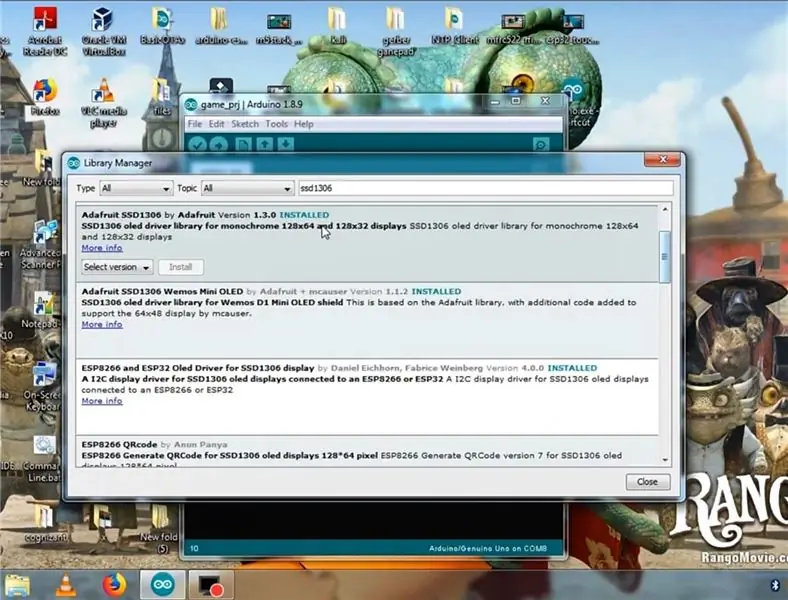Open the Edit menu in Arduino window
This screenshot has width=788, height=600.
coord(217,124)
